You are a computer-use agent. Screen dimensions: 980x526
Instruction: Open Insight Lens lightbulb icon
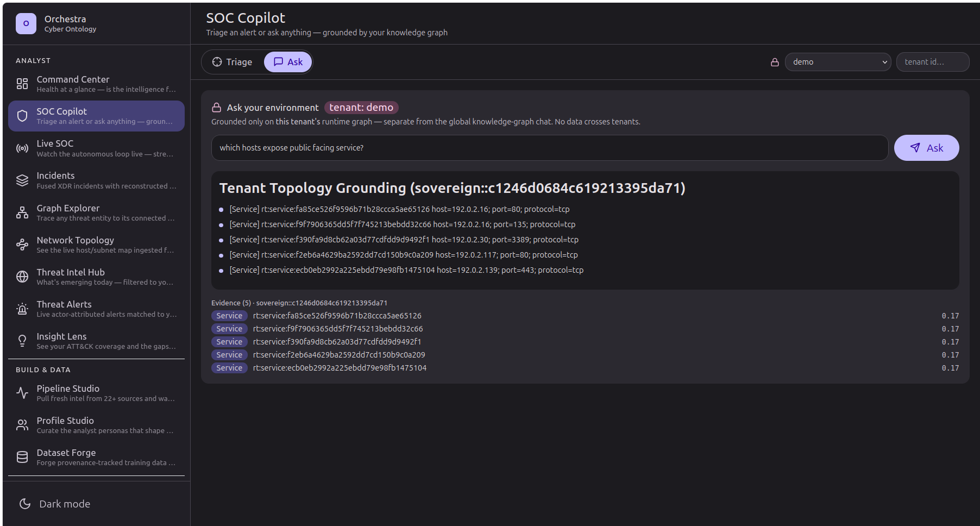tap(22, 341)
